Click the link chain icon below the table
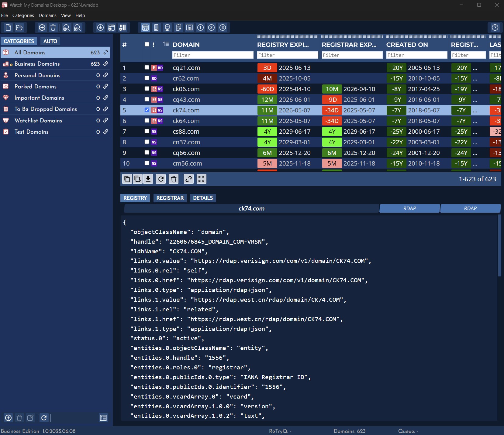This screenshot has width=504, height=435. point(189,179)
